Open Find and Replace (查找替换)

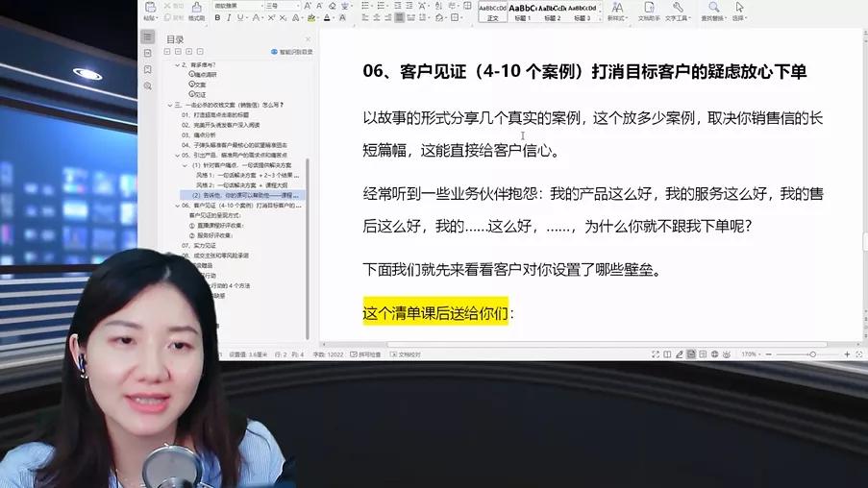tap(714, 12)
